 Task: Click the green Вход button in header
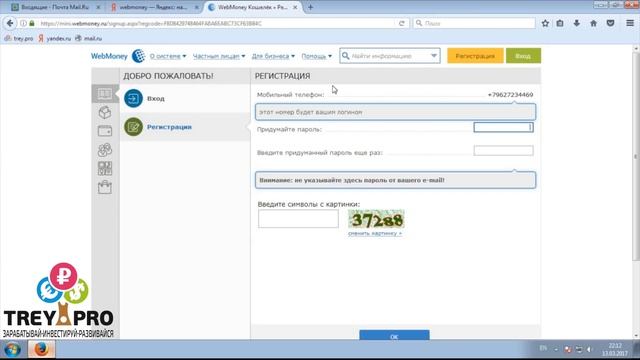523,56
